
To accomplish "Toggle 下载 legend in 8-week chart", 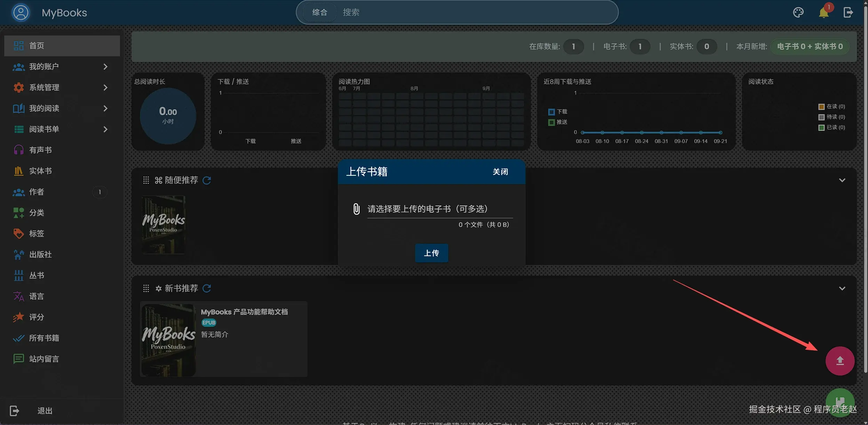I will click(558, 112).
